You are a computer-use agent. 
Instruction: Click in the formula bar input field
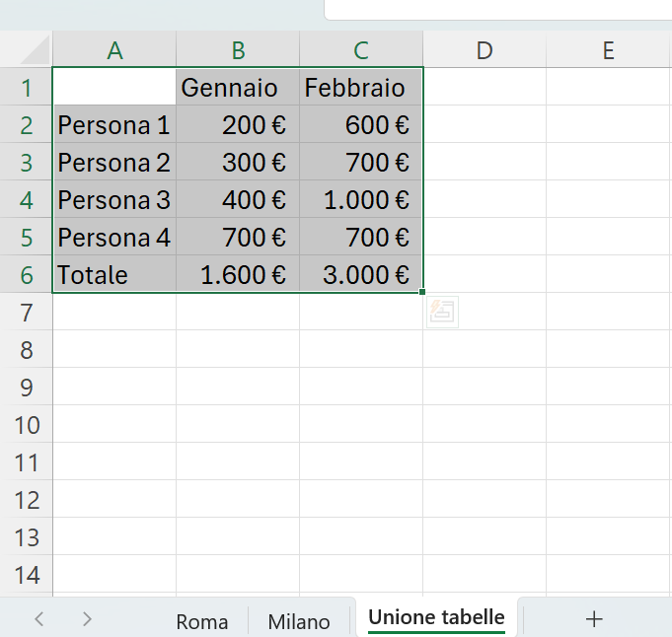click(498, 10)
